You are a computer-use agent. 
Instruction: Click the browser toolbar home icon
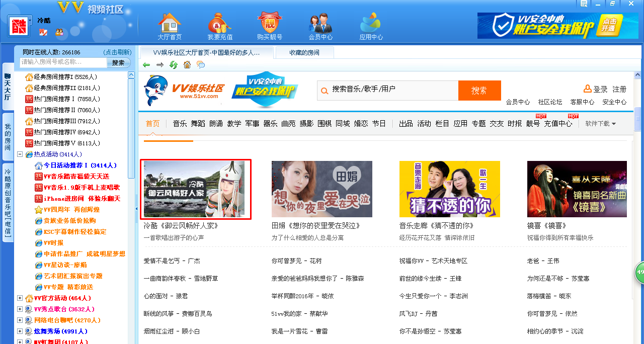click(x=187, y=65)
